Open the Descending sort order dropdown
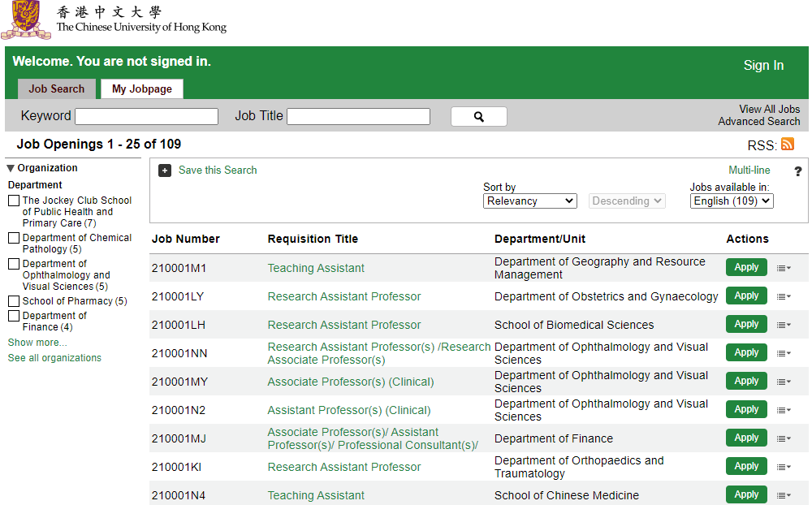Image resolution: width=812 pixels, height=505 pixels. pos(627,201)
